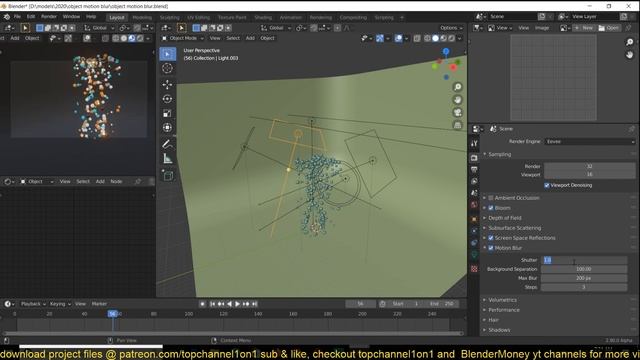Open the Render properties tab icon

coord(474,158)
